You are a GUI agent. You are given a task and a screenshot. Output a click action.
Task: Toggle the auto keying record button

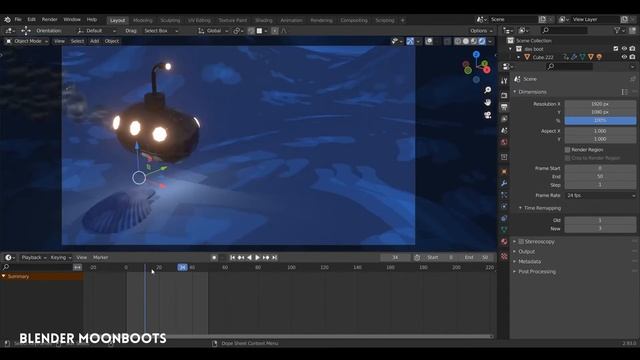214,258
